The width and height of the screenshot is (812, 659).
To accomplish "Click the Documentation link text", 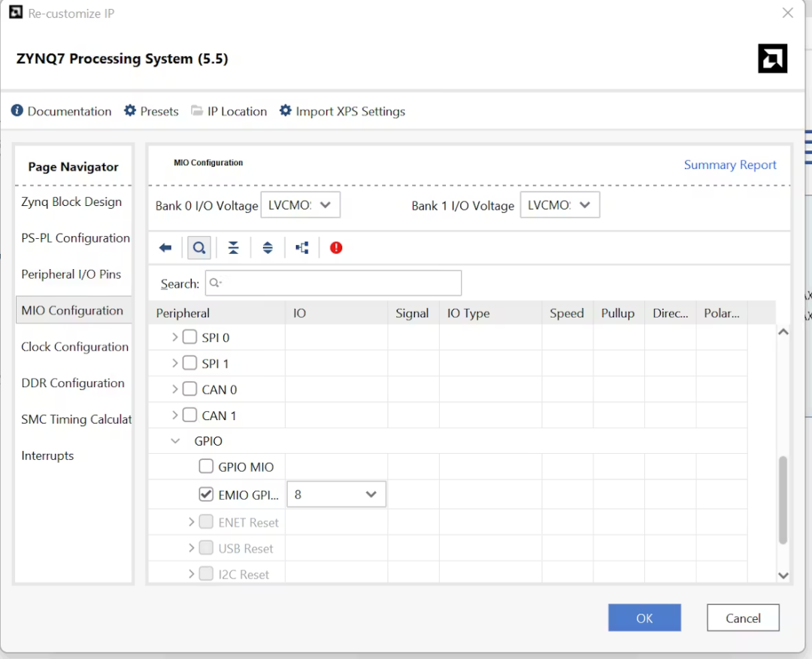I will pos(69,111).
